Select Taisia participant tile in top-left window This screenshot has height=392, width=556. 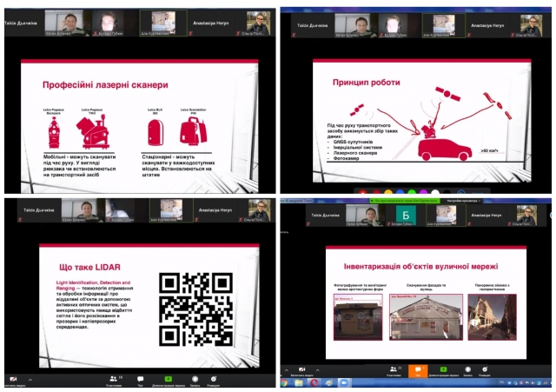tap(23, 23)
